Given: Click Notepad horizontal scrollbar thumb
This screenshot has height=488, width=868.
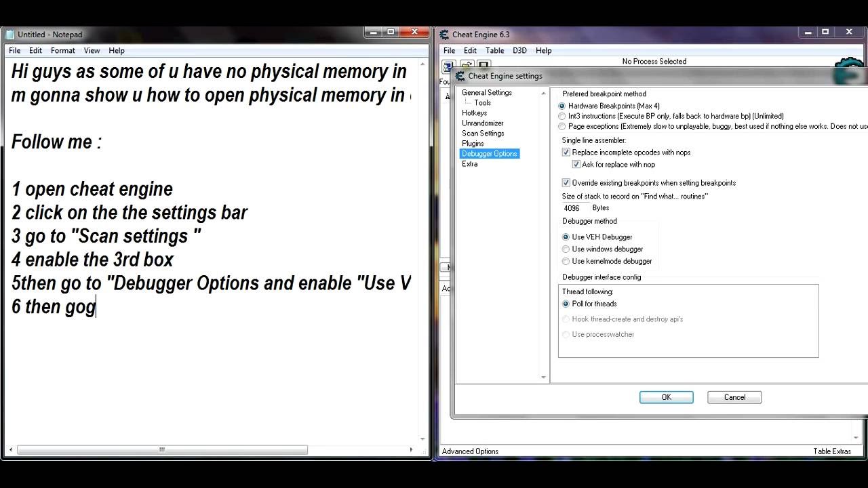Looking at the screenshot, I should point(162,450).
